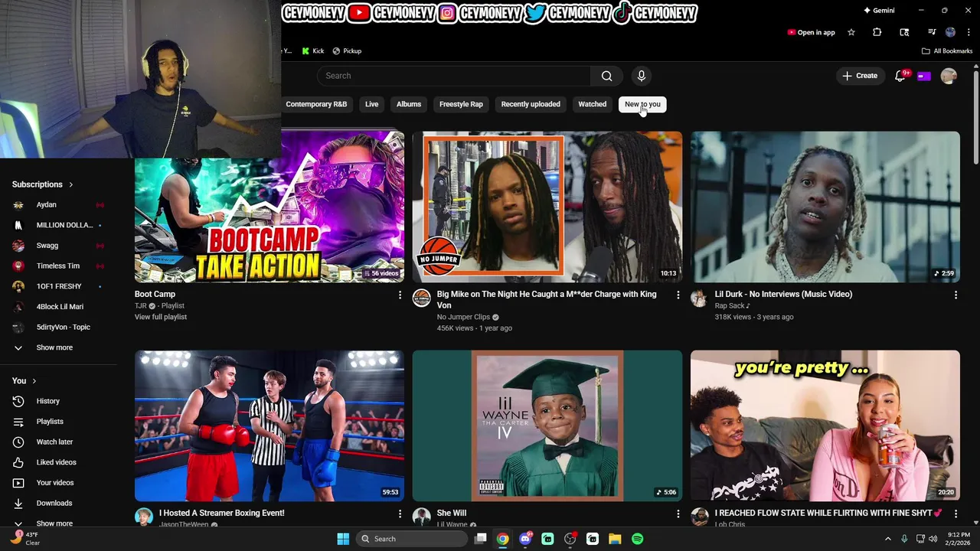Open Chrome media controls icon
This screenshot has width=980, height=551.
(x=932, y=32)
